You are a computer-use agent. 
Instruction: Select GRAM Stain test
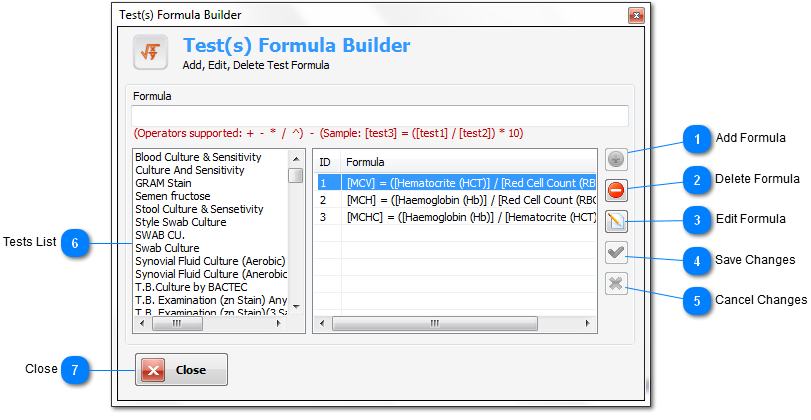pyautogui.click(x=163, y=183)
